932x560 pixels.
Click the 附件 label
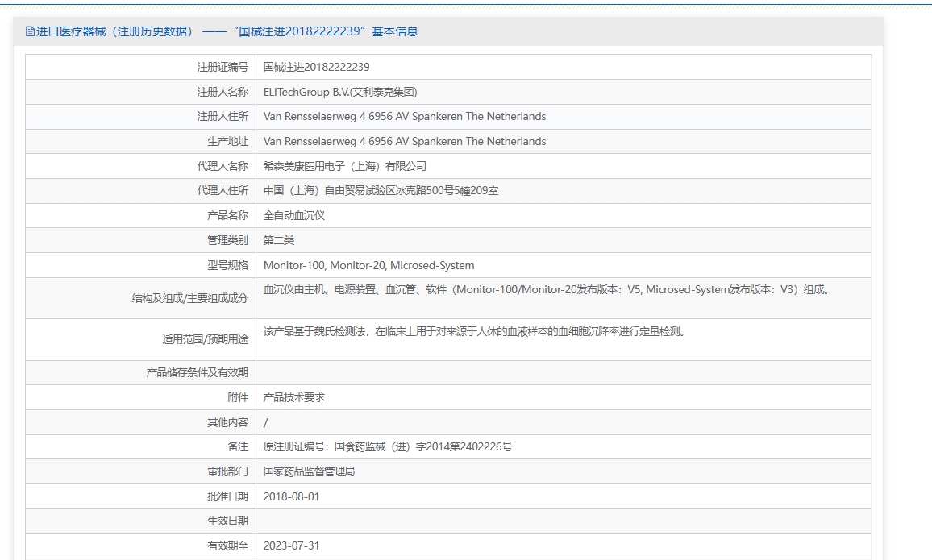tap(238, 397)
